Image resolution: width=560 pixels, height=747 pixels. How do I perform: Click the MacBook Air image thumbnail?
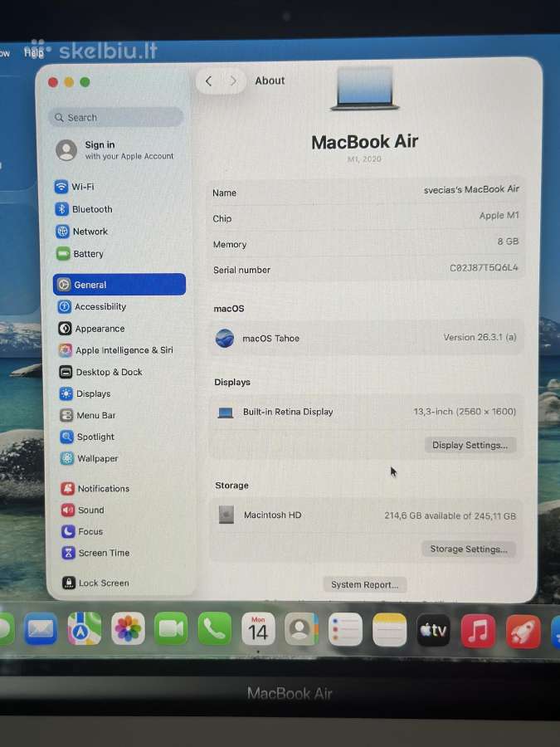tap(365, 89)
